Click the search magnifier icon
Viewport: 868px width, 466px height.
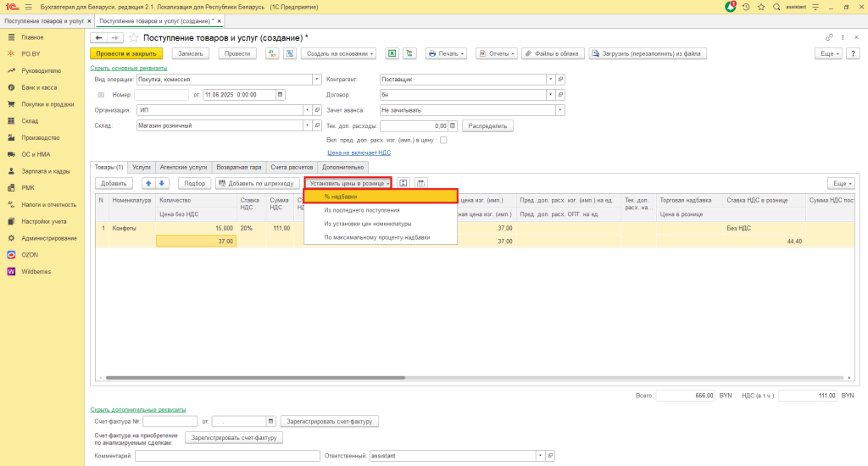click(x=776, y=7)
